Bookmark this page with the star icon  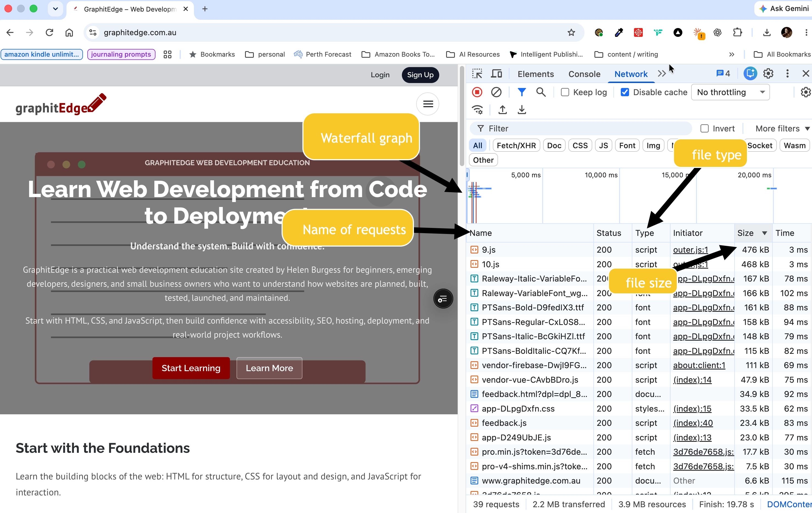(x=571, y=32)
